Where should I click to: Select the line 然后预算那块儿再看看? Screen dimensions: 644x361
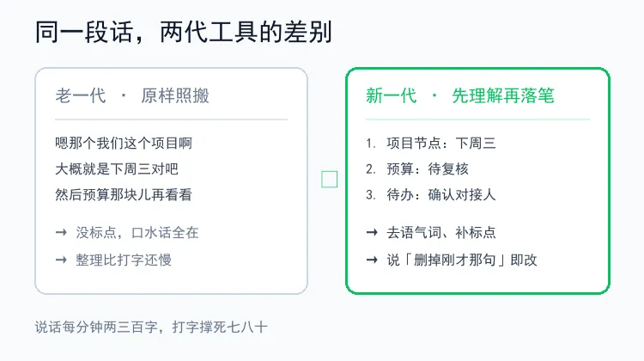[124, 195]
